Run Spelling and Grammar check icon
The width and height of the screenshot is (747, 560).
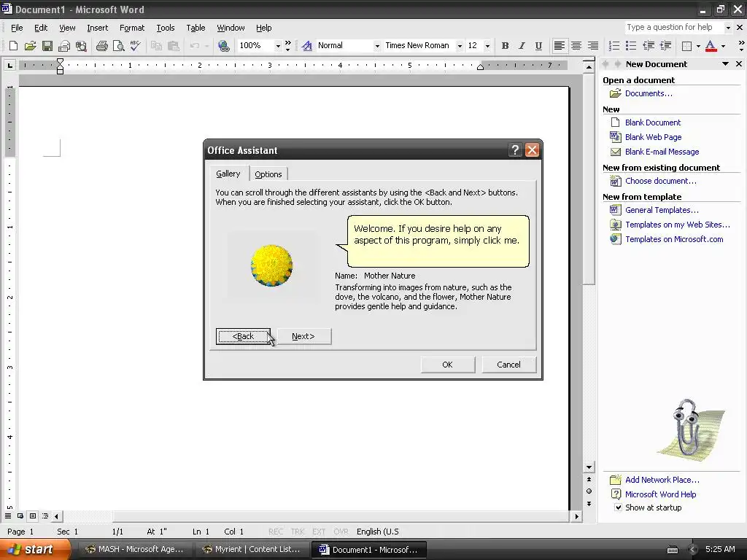pyautogui.click(x=135, y=46)
